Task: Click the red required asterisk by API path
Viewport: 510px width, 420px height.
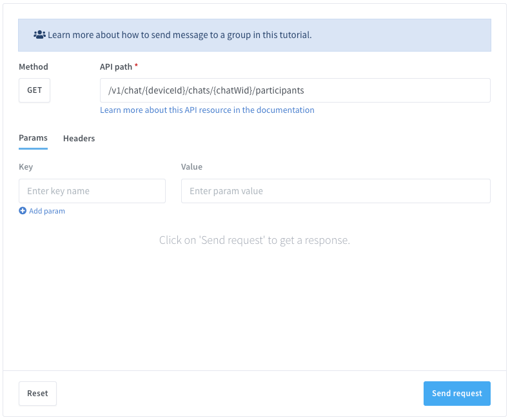Action: 136,67
